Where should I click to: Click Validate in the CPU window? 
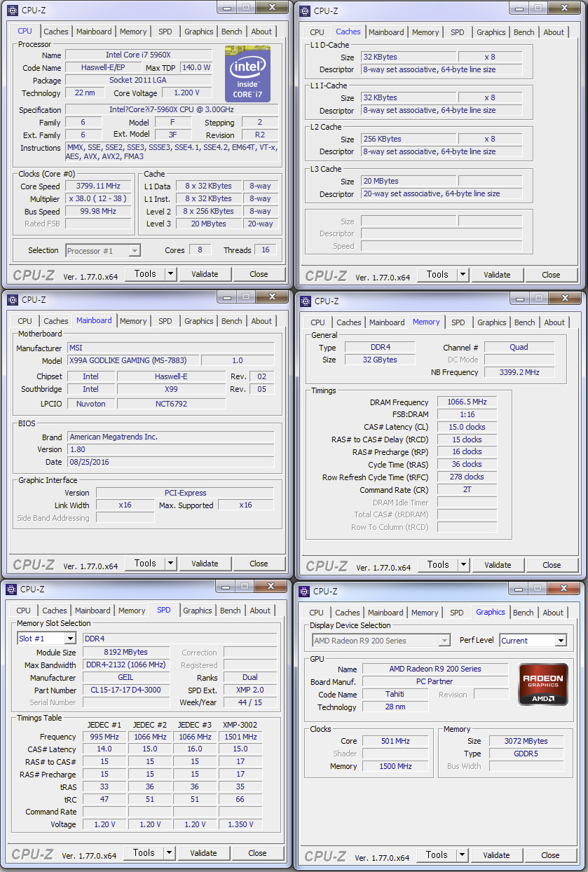tap(205, 274)
